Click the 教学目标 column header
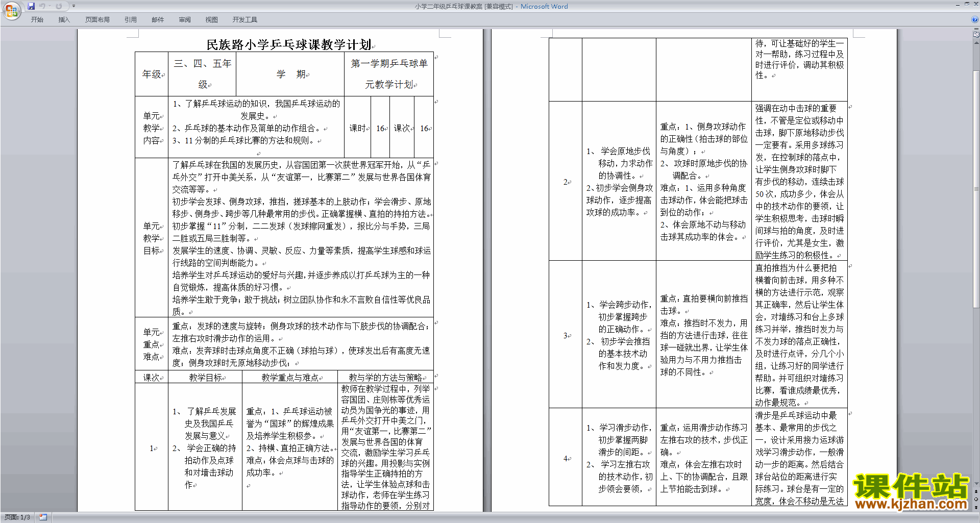The width and height of the screenshot is (980, 523). pos(206,378)
